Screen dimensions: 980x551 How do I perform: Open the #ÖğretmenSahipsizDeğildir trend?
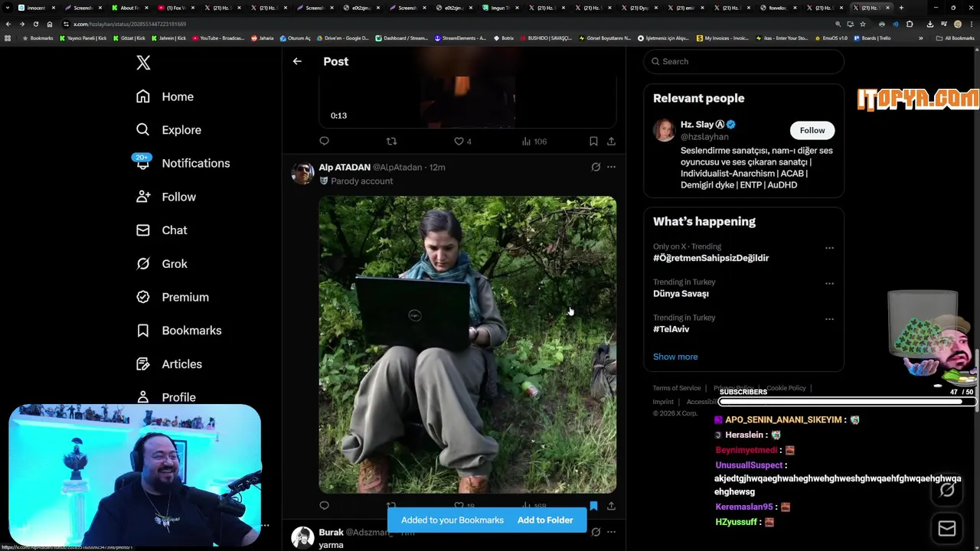pos(710,258)
